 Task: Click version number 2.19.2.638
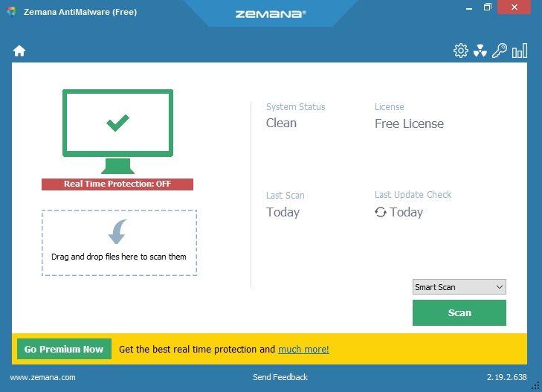pyautogui.click(x=507, y=377)
